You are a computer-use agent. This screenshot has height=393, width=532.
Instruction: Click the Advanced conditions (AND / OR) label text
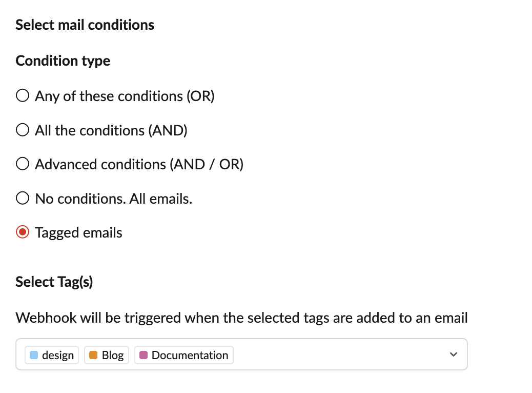[139, 164]
